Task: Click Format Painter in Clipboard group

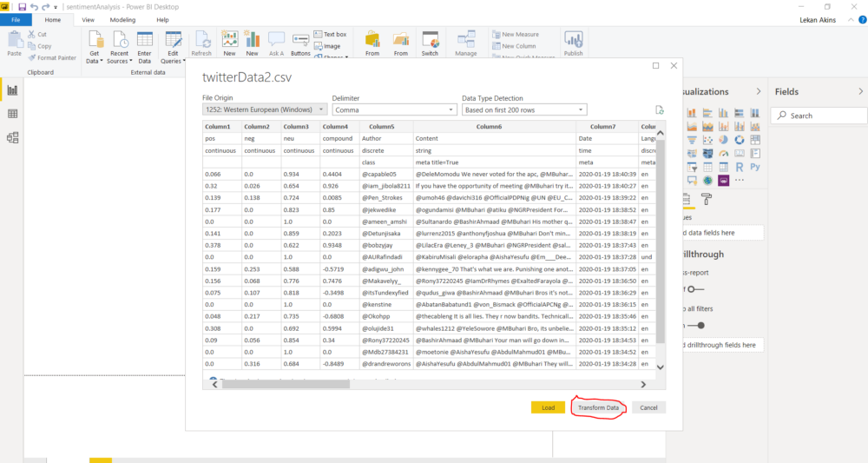Action: click(52, 57)
